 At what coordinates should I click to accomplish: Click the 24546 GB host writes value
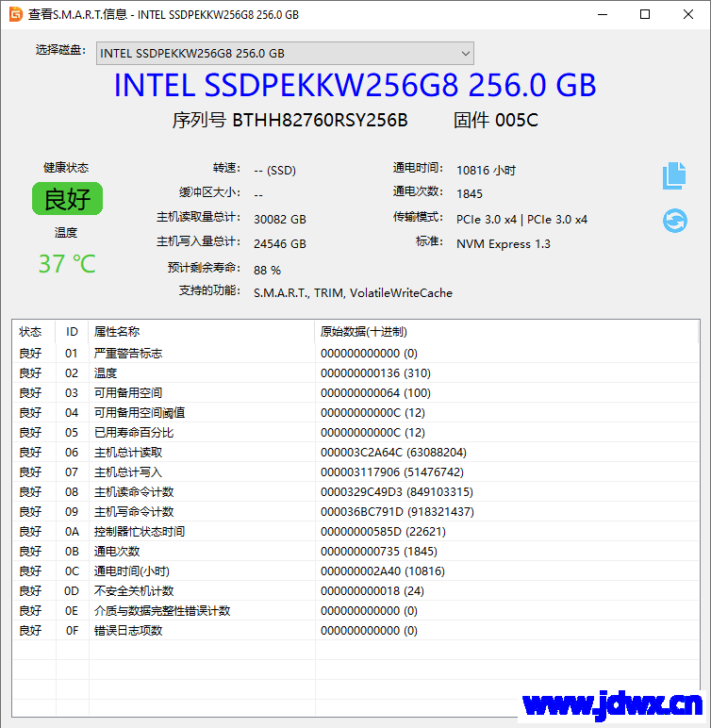[x=280, y=243]
